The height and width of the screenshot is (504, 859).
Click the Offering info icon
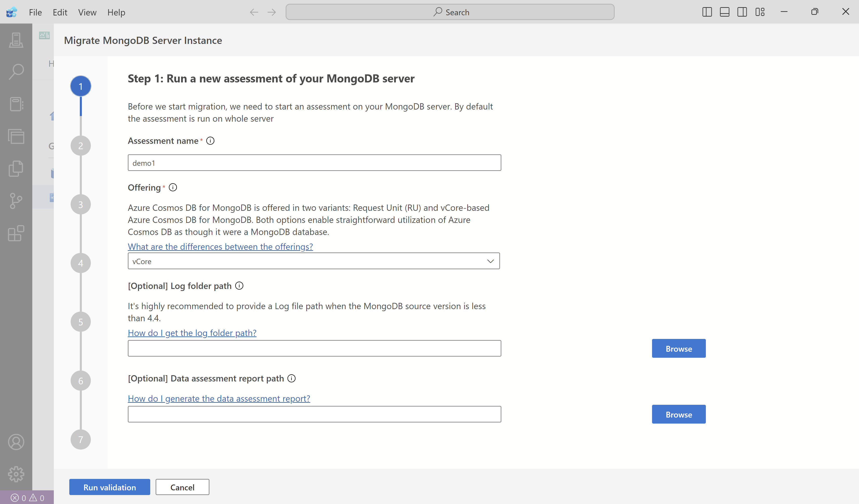[173, 187]
